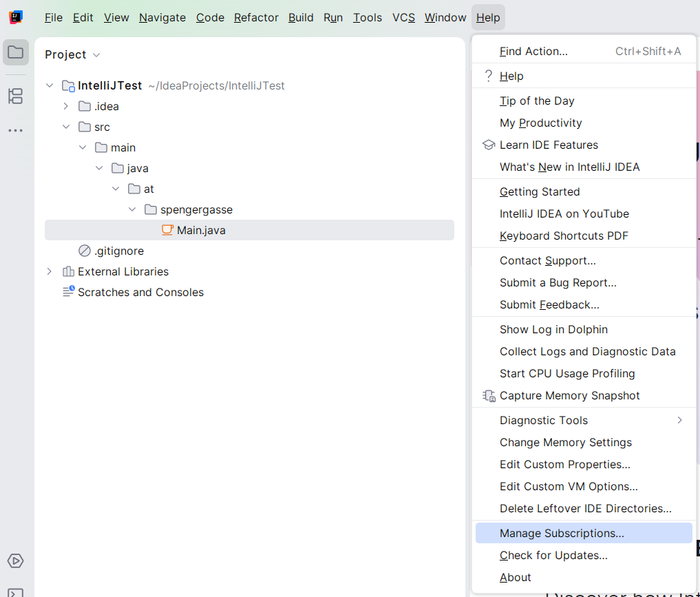Image resolution: width=700 pixels, height=597 pixels.
Task: Open the Navigate menu
Action: point(162,17)
